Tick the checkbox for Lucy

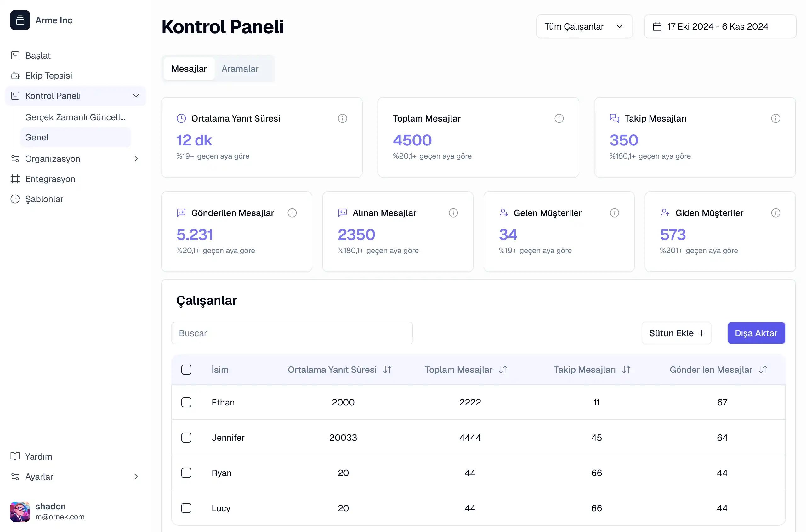pyautogui.click(x=186, y=508)
